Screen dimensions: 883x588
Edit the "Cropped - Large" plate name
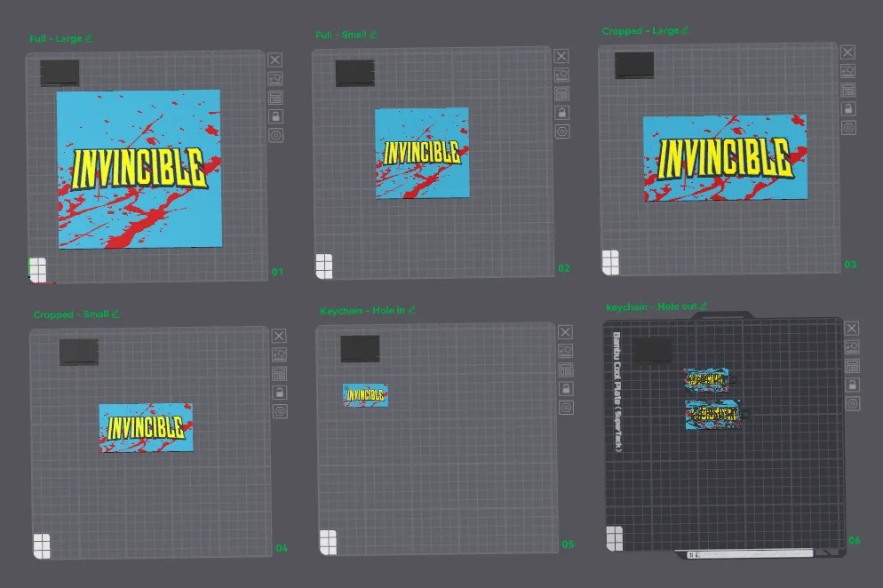(685, 30)
